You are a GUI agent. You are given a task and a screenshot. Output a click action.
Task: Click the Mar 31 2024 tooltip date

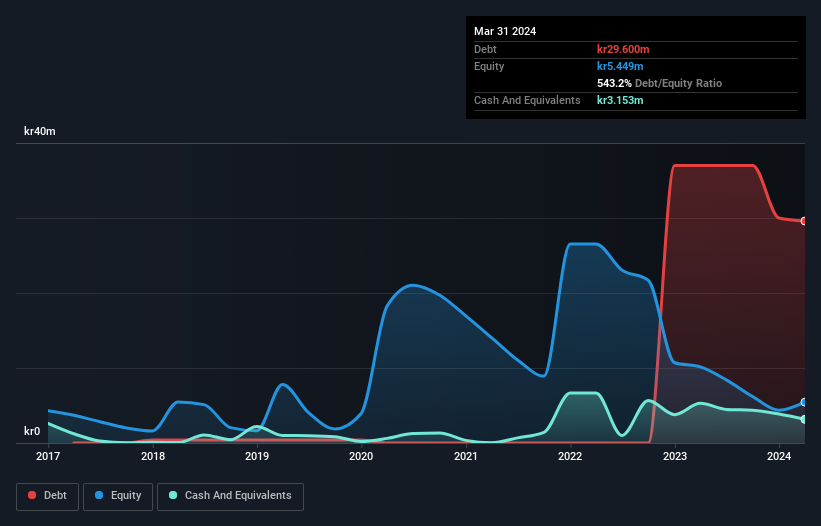pyautogui.click(x=505, y=31)
